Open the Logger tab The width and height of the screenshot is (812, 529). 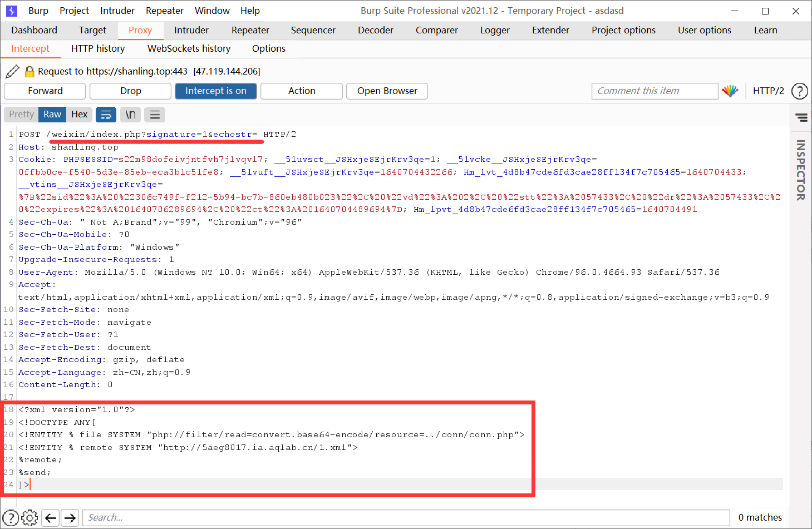[495, 30]
